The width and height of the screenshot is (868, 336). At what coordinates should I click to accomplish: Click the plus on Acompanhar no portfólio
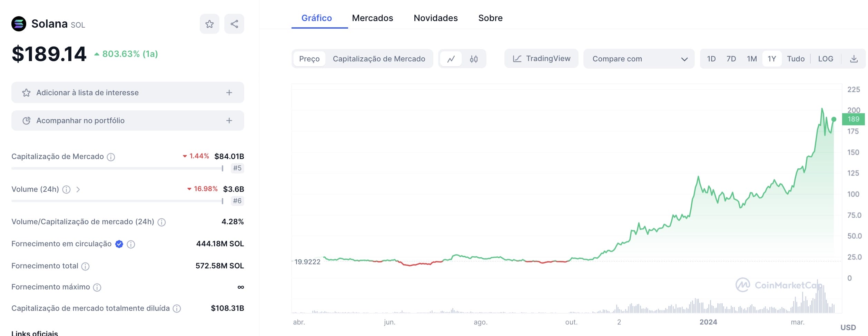(x=229, y=120)
